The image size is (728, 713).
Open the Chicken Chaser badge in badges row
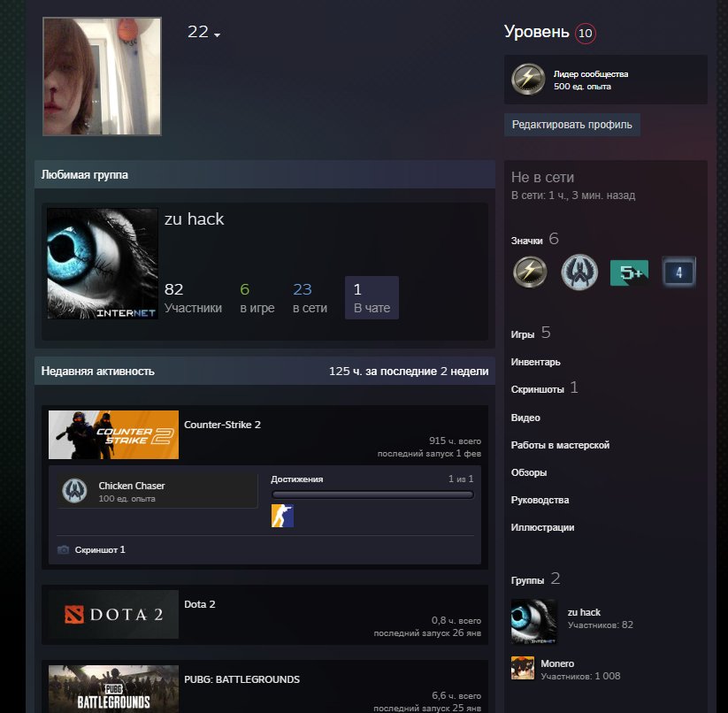579,272
